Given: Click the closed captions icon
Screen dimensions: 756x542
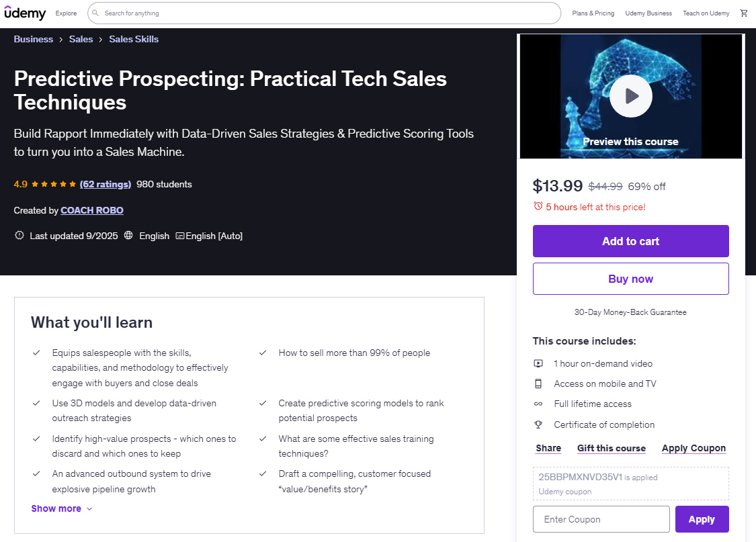Looking at the screenshot, I should [x=179, y=236].
